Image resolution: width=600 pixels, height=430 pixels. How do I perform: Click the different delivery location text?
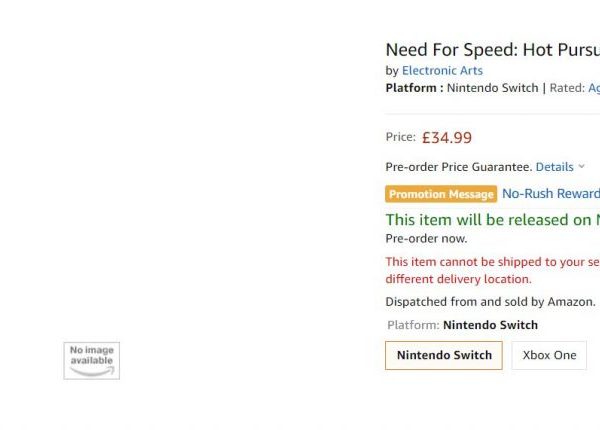coord(458,279)
